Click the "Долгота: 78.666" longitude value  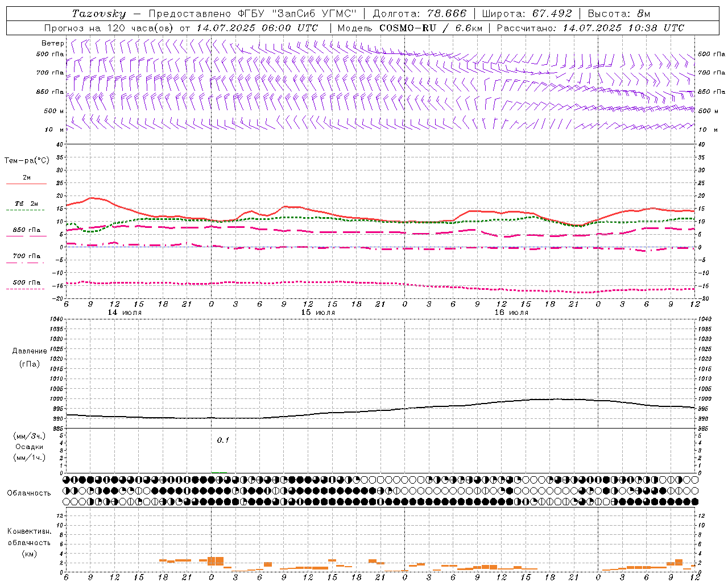(x=419, y=14)
